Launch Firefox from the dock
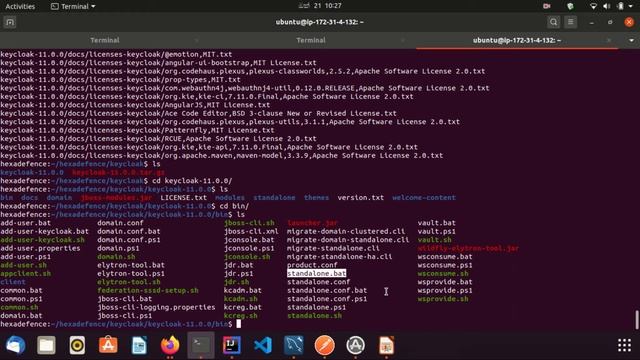The width and height of the screenshot is (640, 360). (x=170, y=345)
